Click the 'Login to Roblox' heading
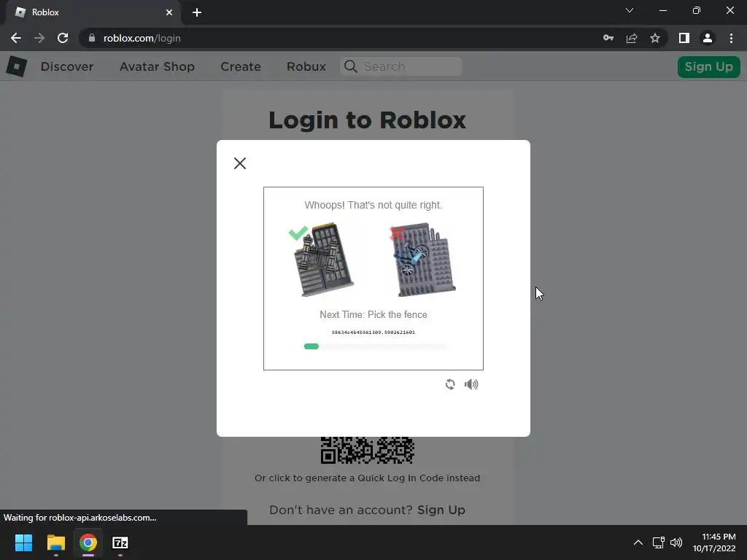 (x=368, y=120)
